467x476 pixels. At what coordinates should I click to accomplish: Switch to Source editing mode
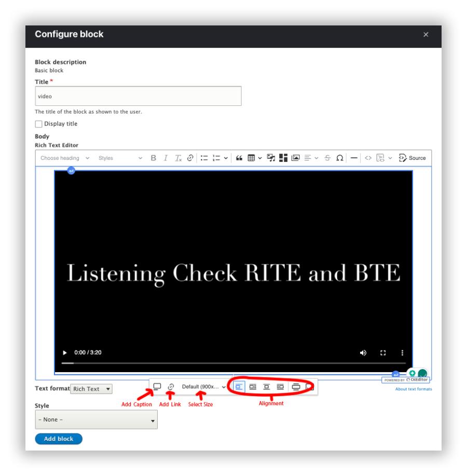coord(412,158)
